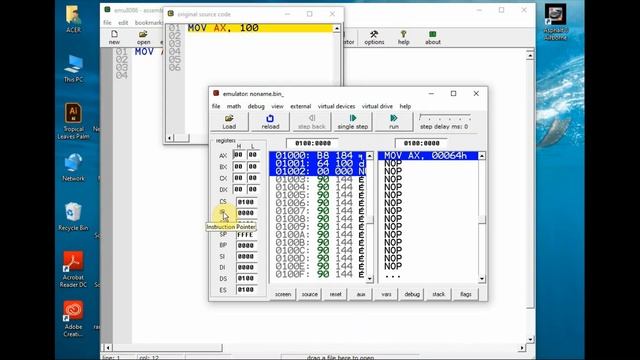Click DX high byte register field
The width and height of the screenshot is (640, 360).
pyautogui.click(x=239, y=189)
